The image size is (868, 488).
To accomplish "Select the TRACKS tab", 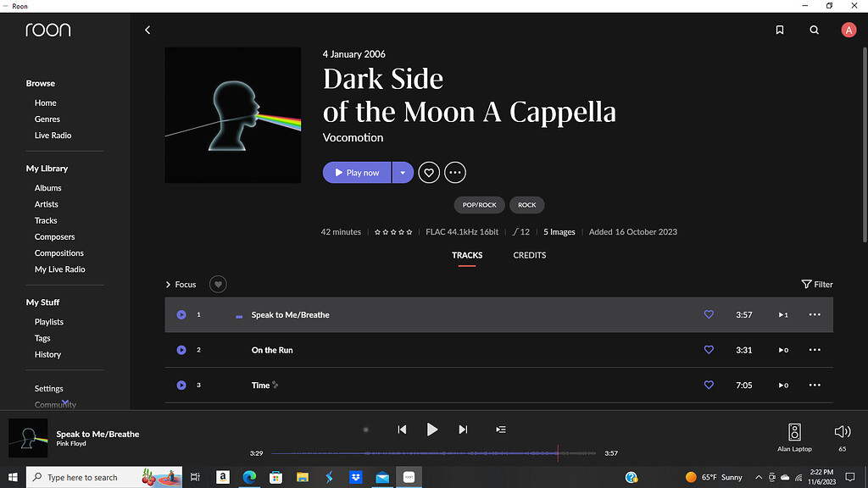I will [x=467, y=255].
